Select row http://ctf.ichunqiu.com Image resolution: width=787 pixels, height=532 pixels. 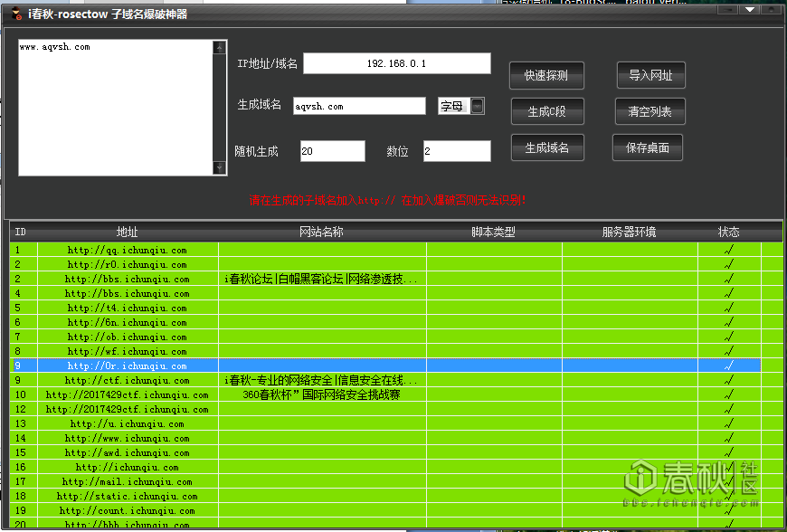pos(385,380)
